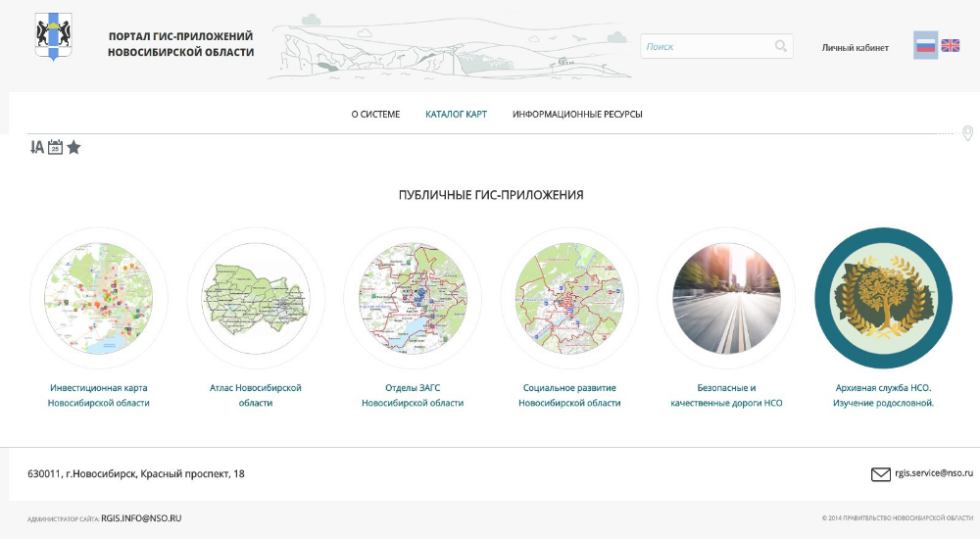Open Инвестиционная карта map thumbnail
Screen dimensions: 980x539
click(x=99, y=297)
